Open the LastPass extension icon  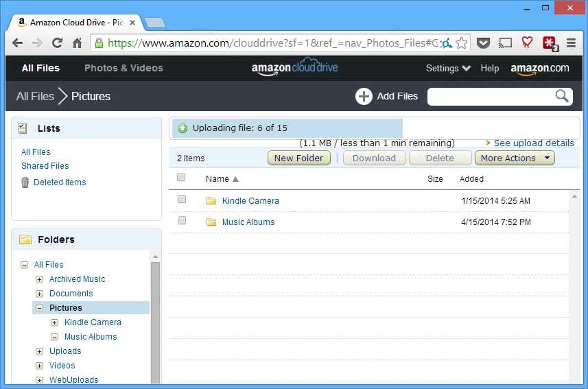pos(550,43)
